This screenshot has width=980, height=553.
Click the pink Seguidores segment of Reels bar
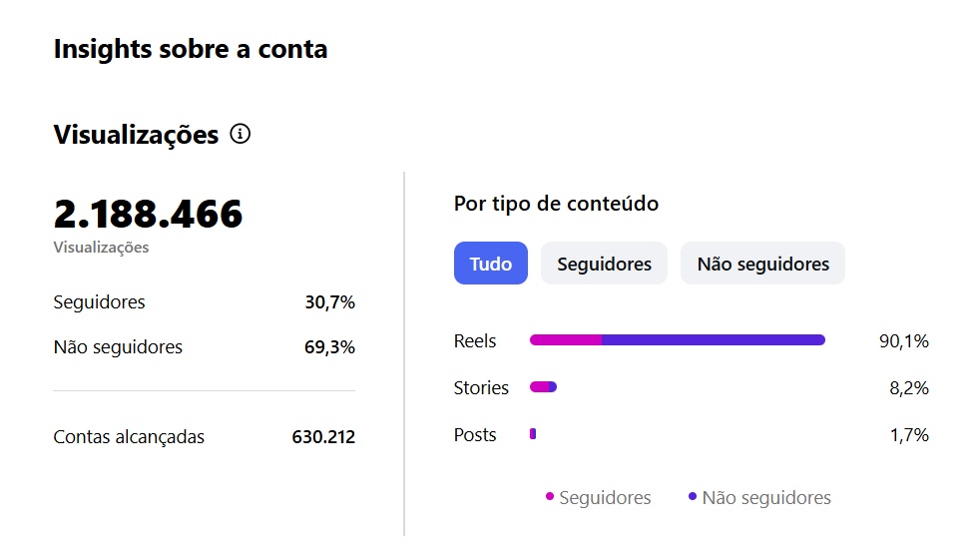pyautogui.click(x=566, y=340)
